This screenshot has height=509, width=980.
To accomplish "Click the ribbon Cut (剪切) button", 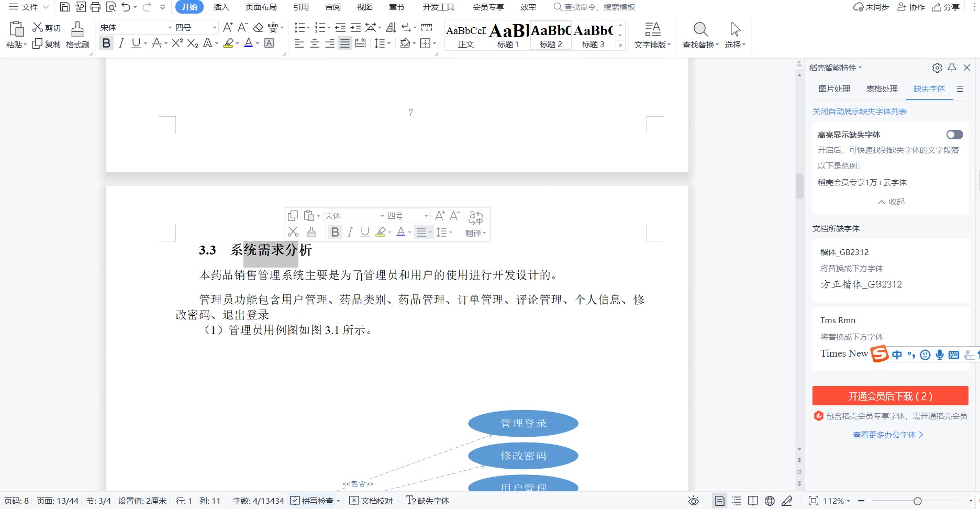I will point(47,27).
